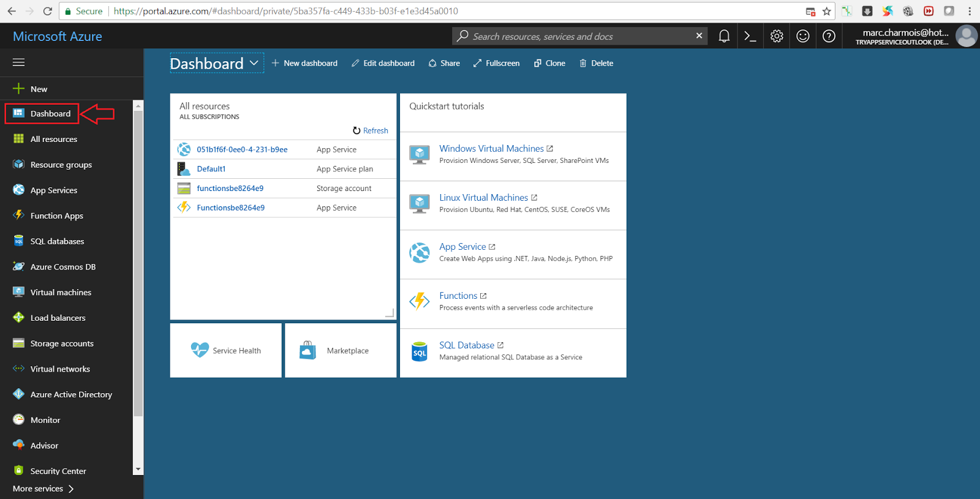The image size is (980, 499).
Task: Share the dashboard via Share button
Action: click(x=444, y=63)
